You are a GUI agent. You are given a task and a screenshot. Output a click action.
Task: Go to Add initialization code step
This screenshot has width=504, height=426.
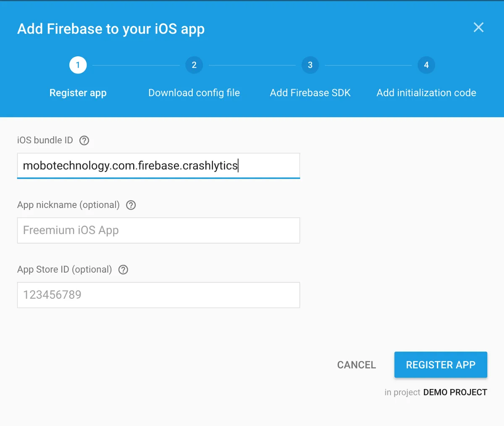tap(426, 93)
